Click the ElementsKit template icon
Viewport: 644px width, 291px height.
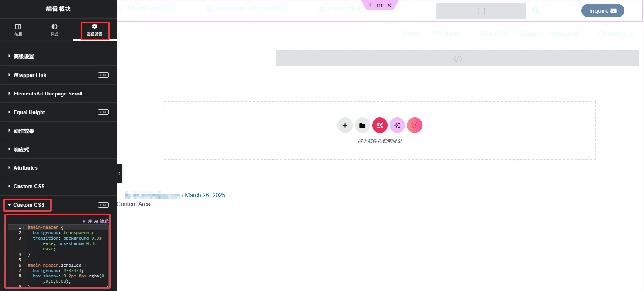click(380, 125)
